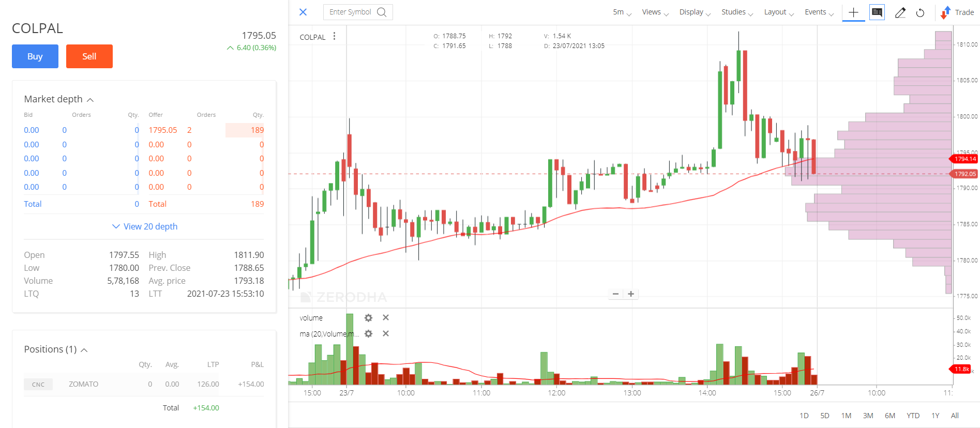This screenshot has height=428, width=980.
Task: Open the Studies dropdown
Action: pos(737,12)
